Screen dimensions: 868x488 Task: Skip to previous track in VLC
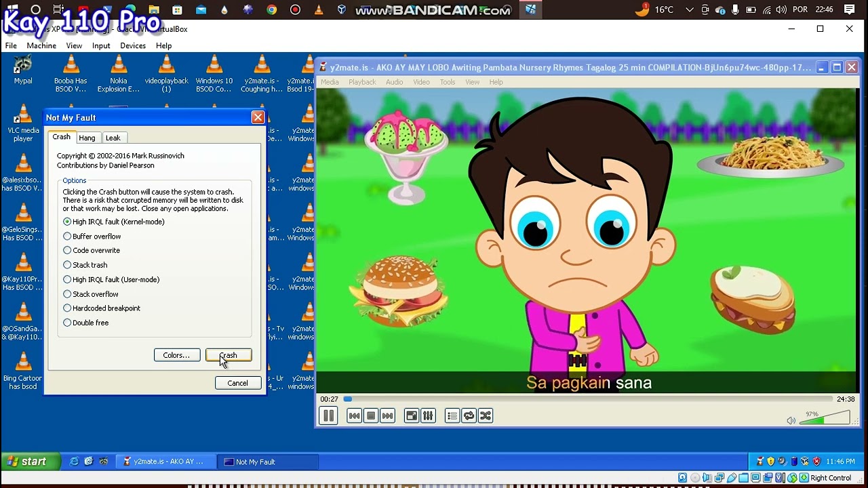click(x=354, y=415)
